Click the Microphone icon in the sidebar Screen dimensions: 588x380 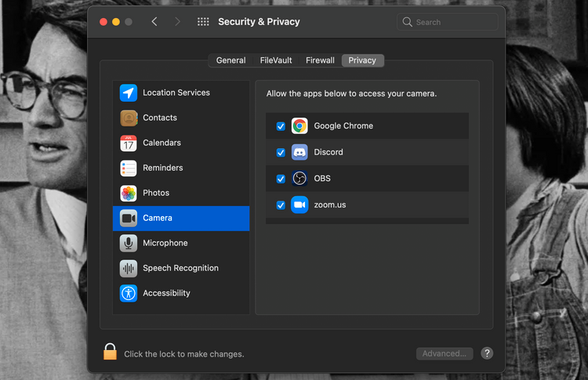pos(129,243)
